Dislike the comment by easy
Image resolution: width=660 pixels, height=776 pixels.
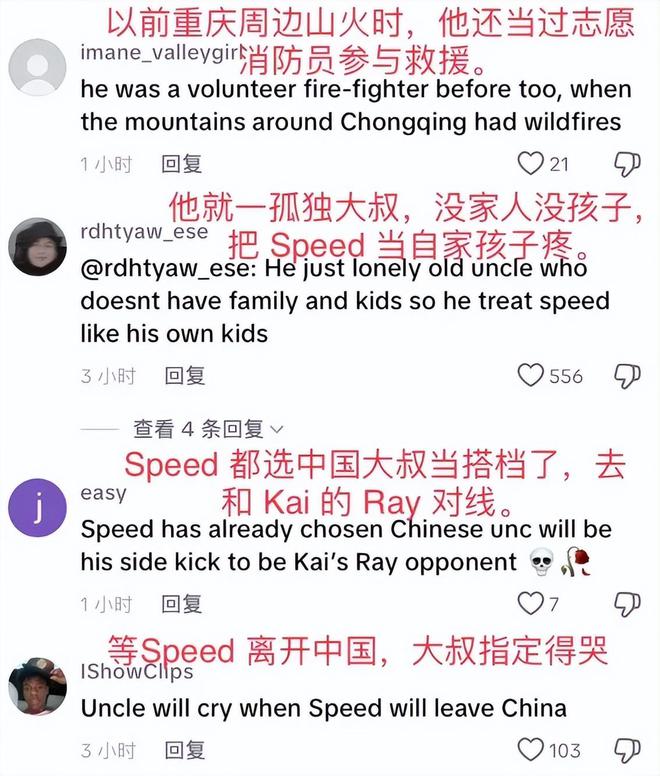point(627,604)
